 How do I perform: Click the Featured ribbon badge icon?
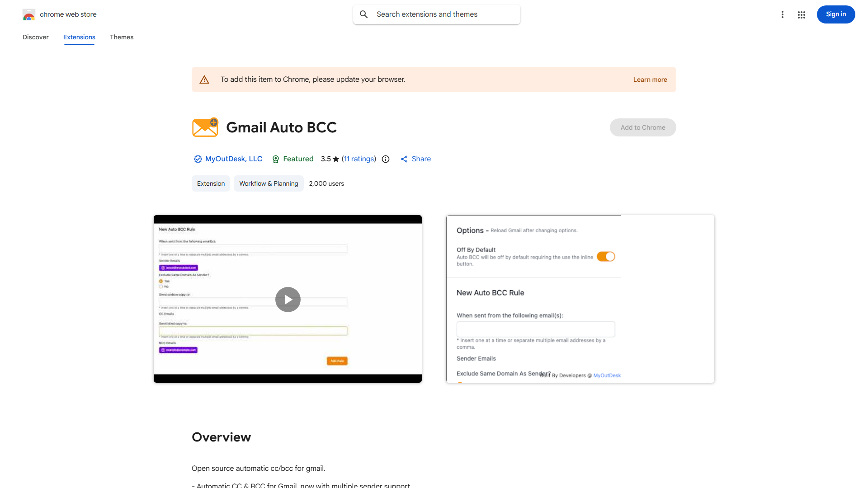tap(276, 159)
